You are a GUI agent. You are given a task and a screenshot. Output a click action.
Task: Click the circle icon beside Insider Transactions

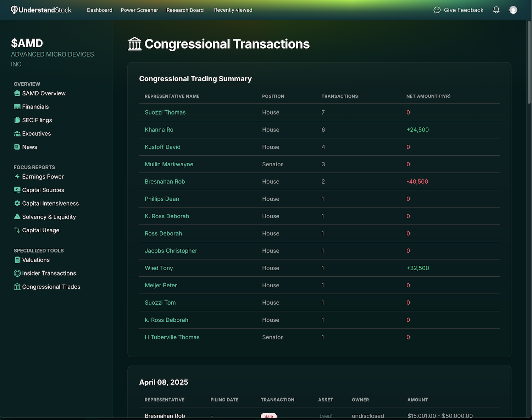click(17, 273)
